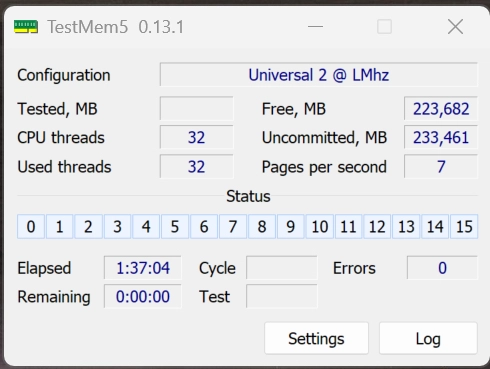
Task: Select the empty Tested, MB field
Action: [197, 108]
